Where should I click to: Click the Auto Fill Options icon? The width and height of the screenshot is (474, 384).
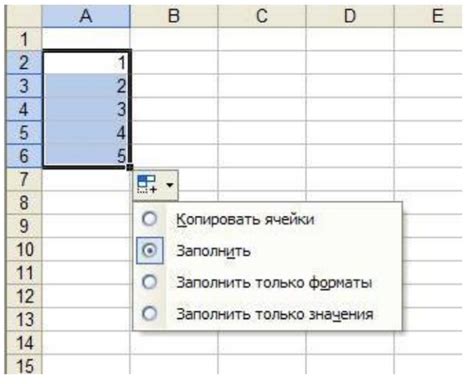point(147,185)
